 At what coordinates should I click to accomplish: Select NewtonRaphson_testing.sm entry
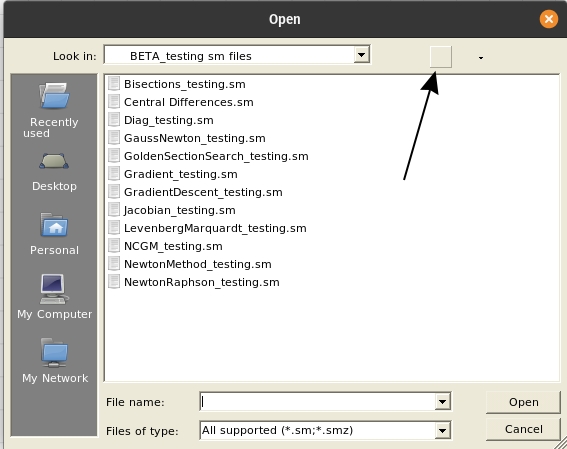[x=201, y=282]
